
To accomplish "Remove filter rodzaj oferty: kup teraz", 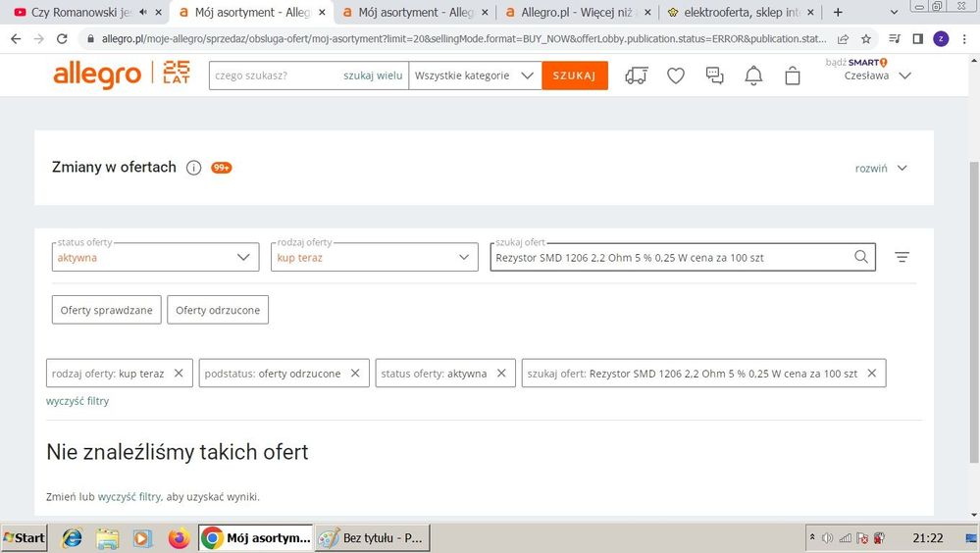I will [x=179, y=373].
